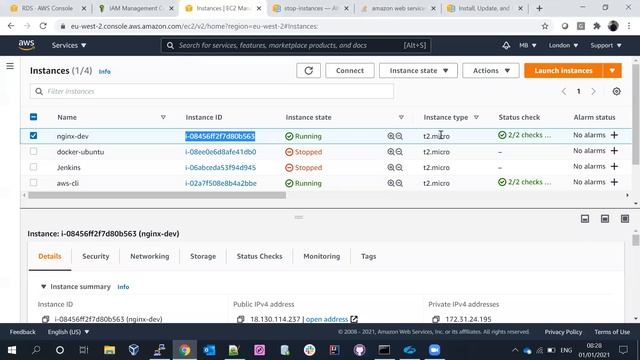Viewport: 640px width, 360px height.
Task: Collapse the Instance summary section
Action: click(43, 287)
